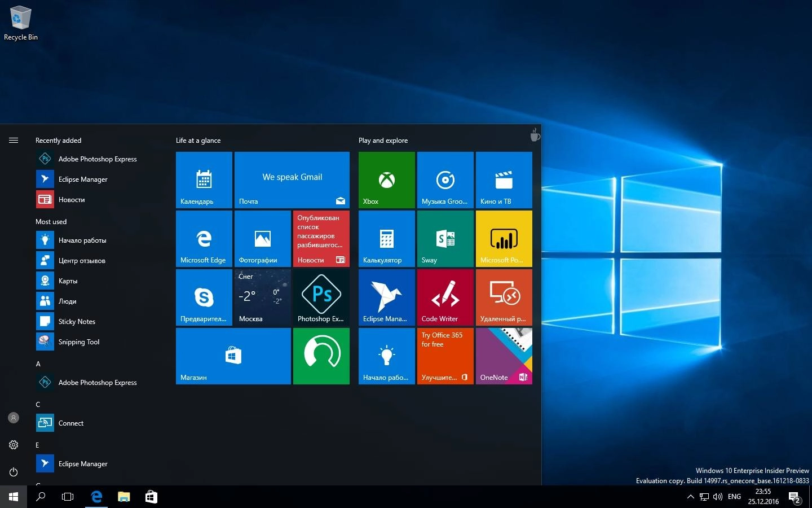Open the Начало работы tile
Viewport: 812px width, 508px height.
(x=387, y=356)
